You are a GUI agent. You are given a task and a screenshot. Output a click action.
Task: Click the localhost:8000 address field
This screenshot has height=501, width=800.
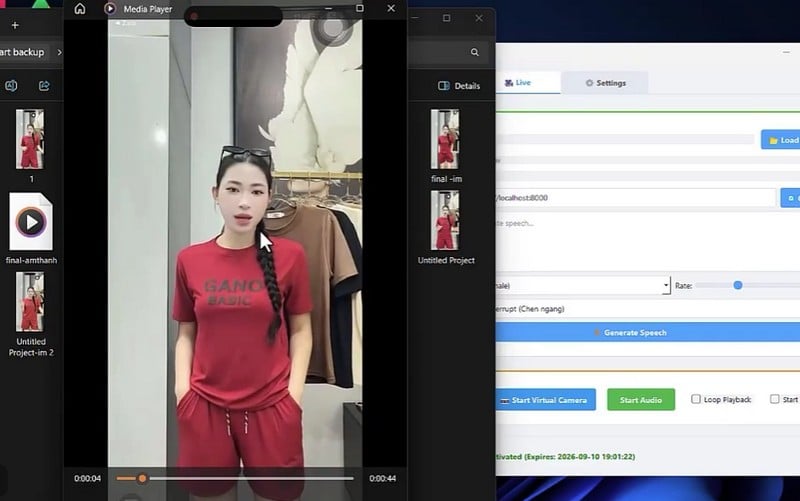[635, 198]
